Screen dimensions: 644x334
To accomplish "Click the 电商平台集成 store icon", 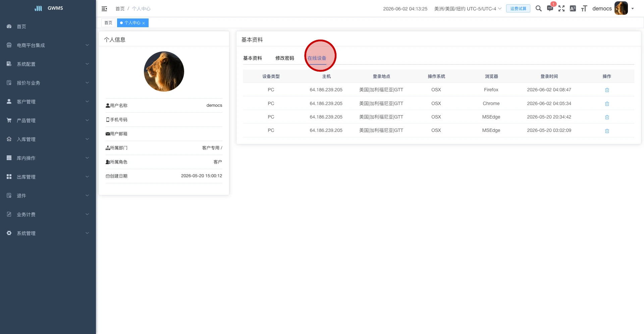I will tap(9, 45).
